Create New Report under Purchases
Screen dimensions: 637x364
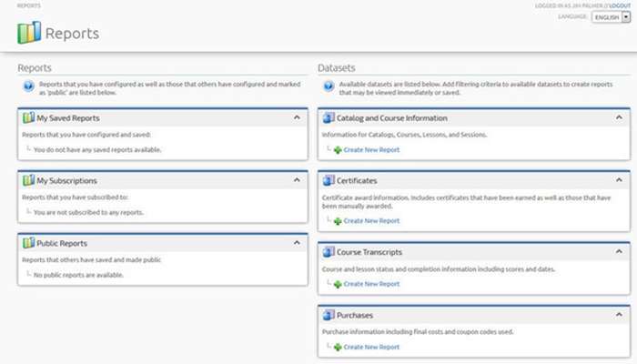point(370,347)
